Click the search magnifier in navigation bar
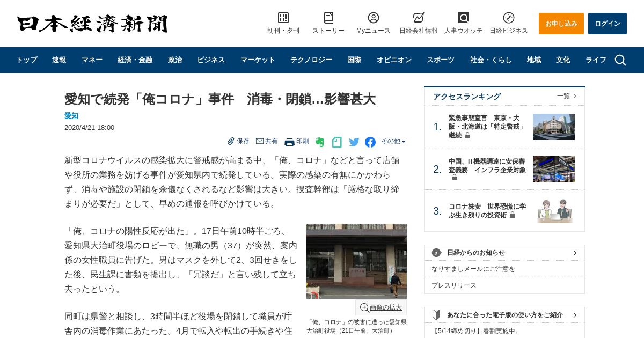The image size is (644, 338). (x=620, y=60)
